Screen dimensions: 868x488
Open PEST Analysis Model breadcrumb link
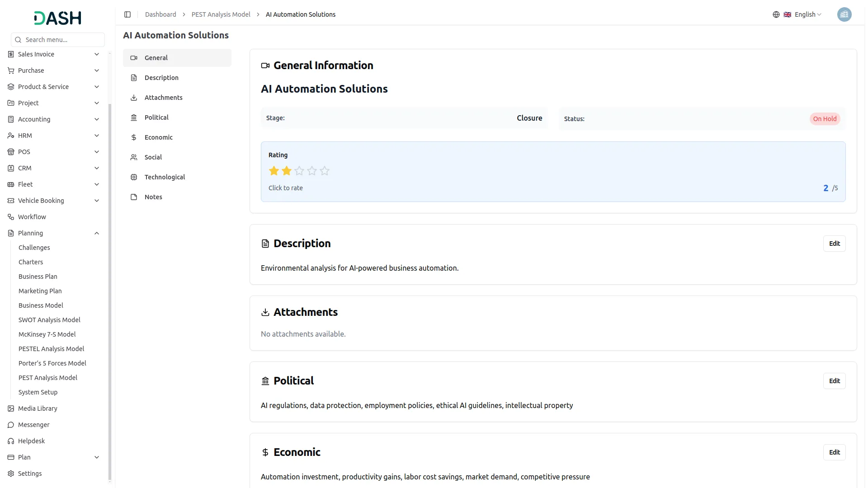point(221,14)
